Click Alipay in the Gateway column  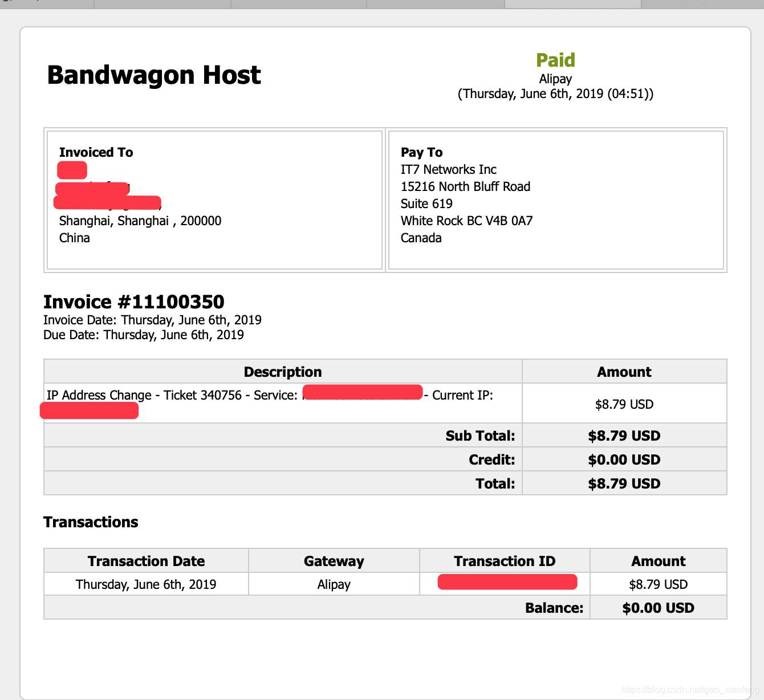pos(334,584)
